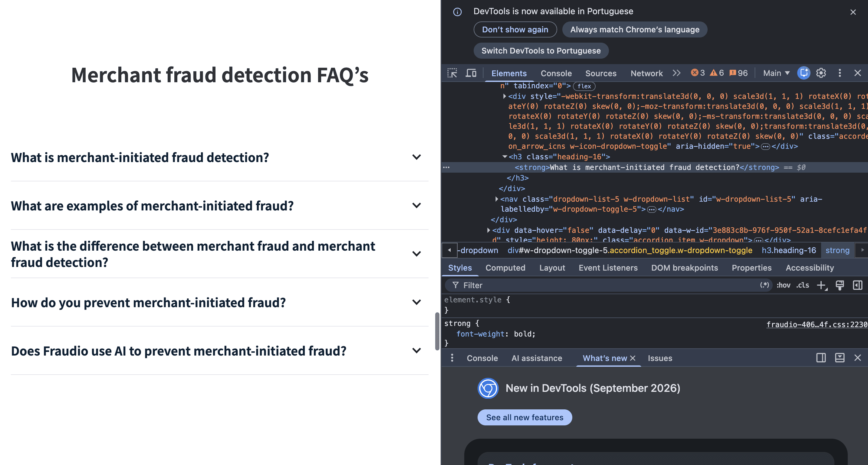Open DevTools three-dot customize menu
The height and width of the screenshot is (465, 868).
coord(840,73)
